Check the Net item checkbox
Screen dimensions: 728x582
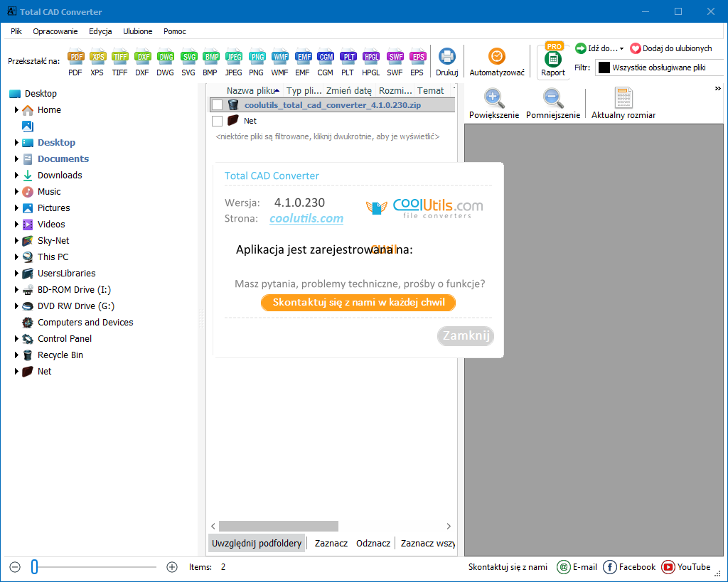coord(217,121)
